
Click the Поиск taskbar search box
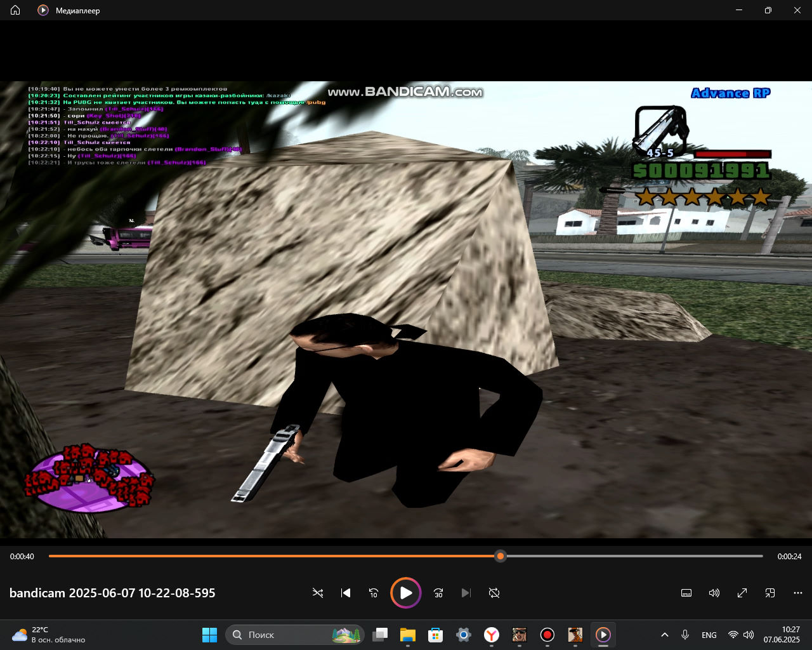tap(294, 635)
